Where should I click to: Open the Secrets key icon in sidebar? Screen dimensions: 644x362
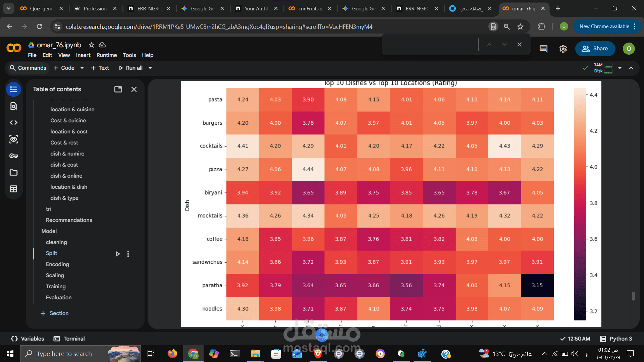pyautogui.click(x=13, y=156)
